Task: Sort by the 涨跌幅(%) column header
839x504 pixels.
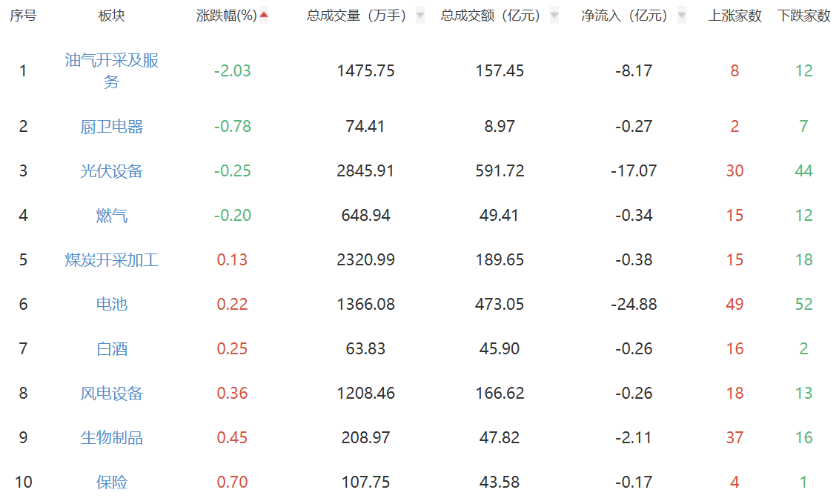Action: point(226,16)
